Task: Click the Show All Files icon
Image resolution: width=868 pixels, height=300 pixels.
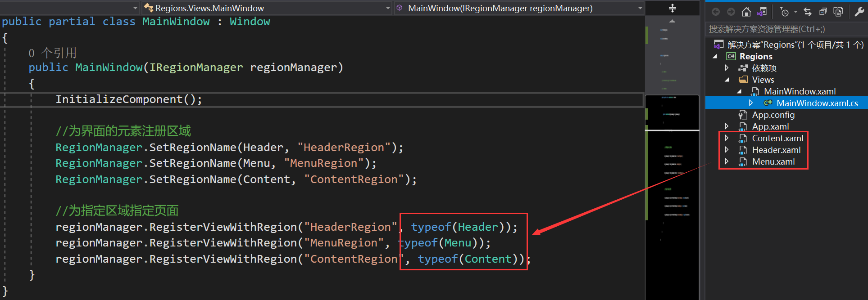Action: tap(838, 12)
